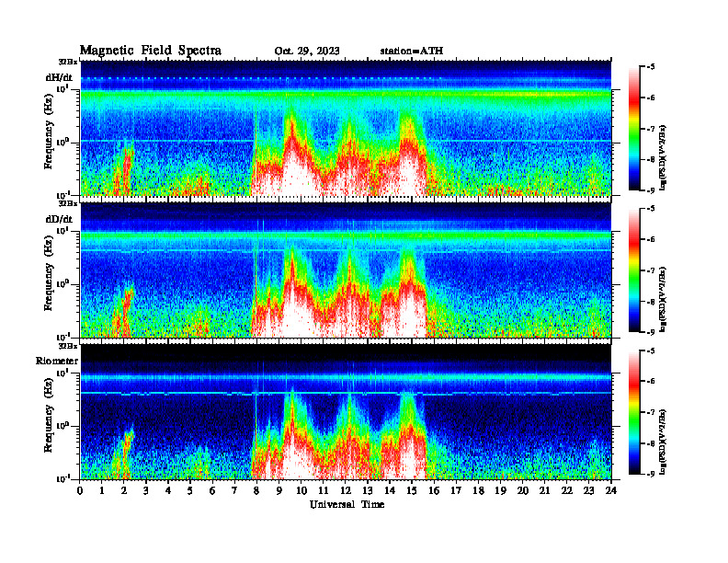Click the "-6" tick on the dD/dt color bar
Image resolution: width=728 pixels, height=563 pixels.
(x=651, y=239)
